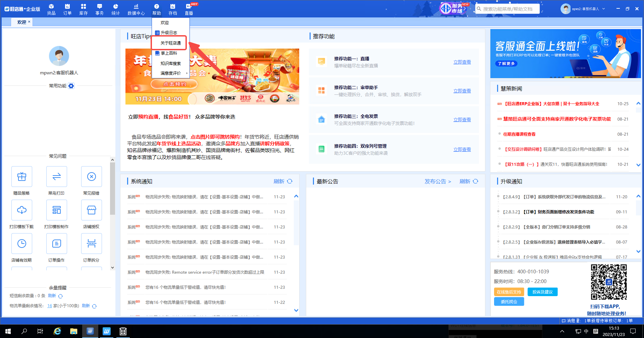644x338 pixels.
Task: Expand the mpwn2 account dropdown
Action: [x=603, y=9]
